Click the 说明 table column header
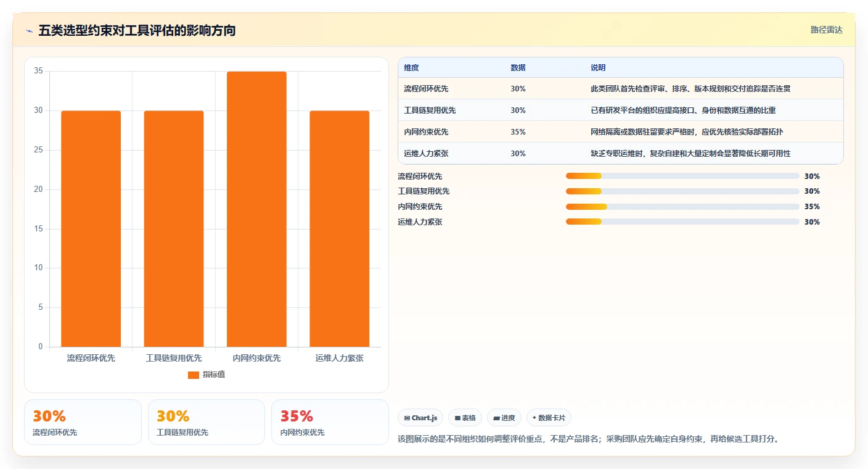The image size is (868, 469). (x=598, y=68)
